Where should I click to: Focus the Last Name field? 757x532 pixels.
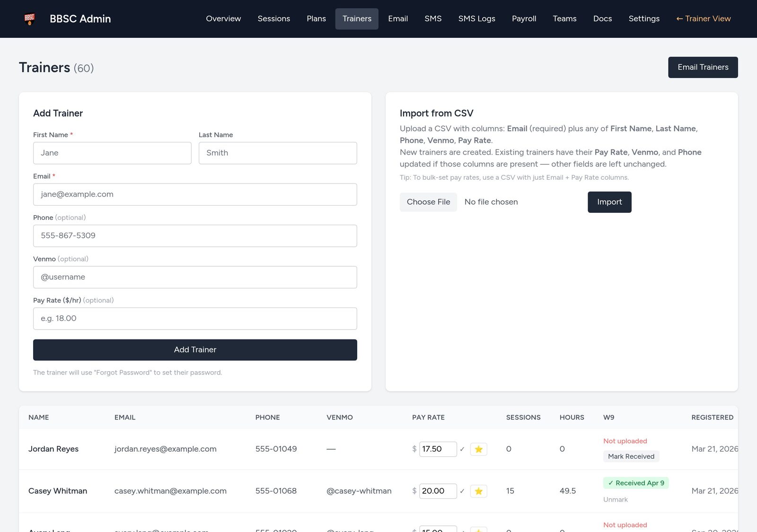(x=278, y=153)
